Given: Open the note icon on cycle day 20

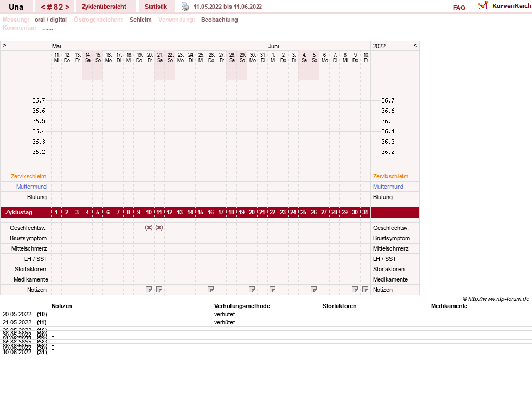Looking at the screenshot, I should click(x=252, y=289).
